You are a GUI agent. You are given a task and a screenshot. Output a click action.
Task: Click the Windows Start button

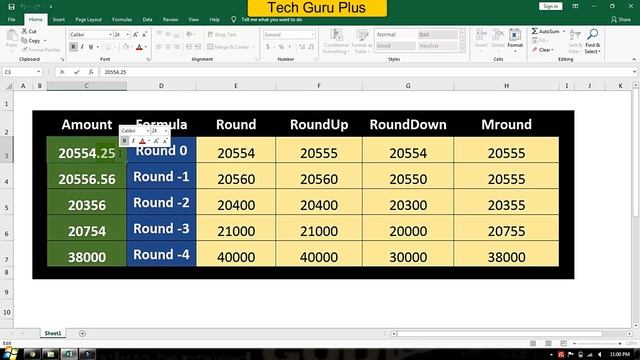tap(10, 353)
